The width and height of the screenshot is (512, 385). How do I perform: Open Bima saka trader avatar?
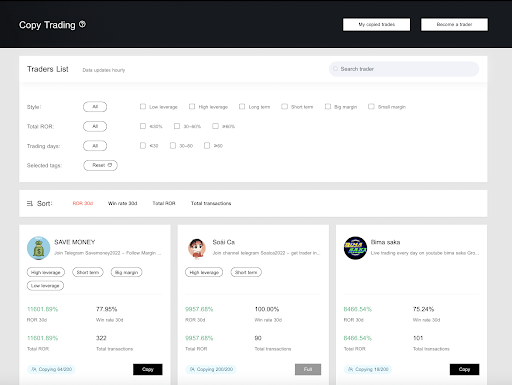(355, 248)
